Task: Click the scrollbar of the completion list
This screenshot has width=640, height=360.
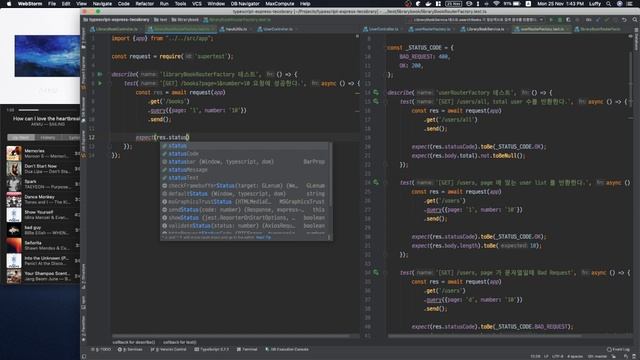Action: (330, 173)
